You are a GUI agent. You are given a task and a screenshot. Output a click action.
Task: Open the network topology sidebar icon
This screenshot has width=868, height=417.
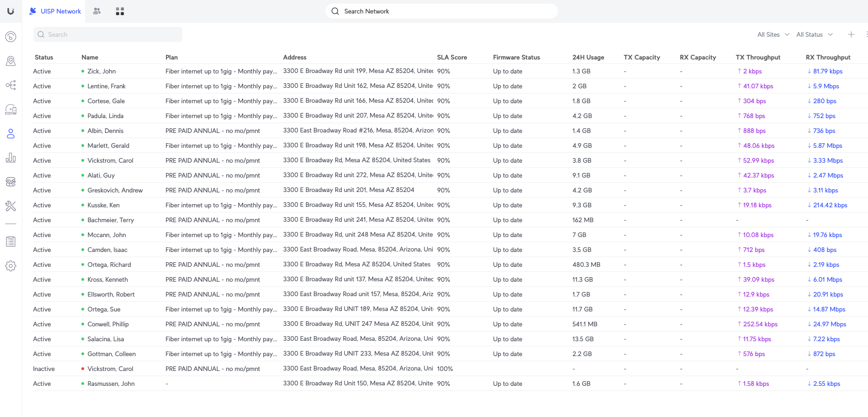(11, 85)
